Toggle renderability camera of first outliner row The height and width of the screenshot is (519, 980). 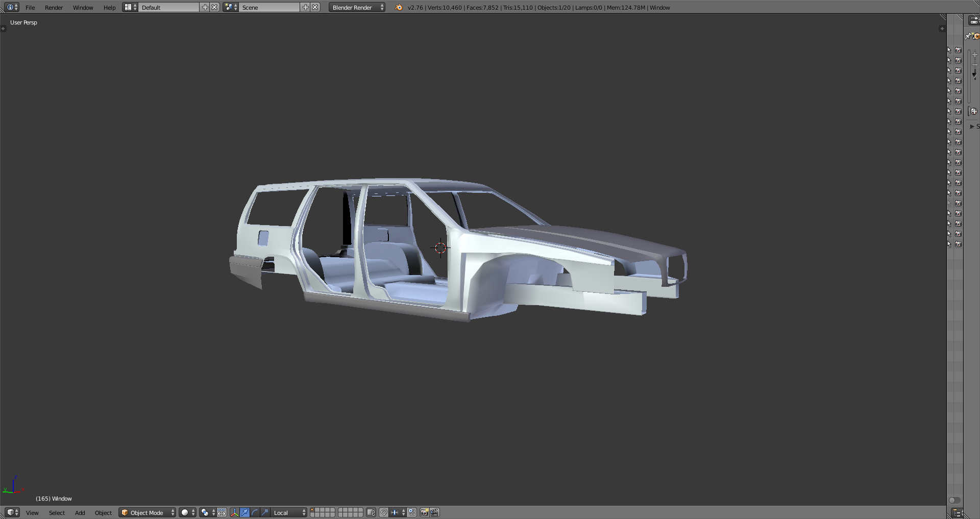tap(959, 50)
